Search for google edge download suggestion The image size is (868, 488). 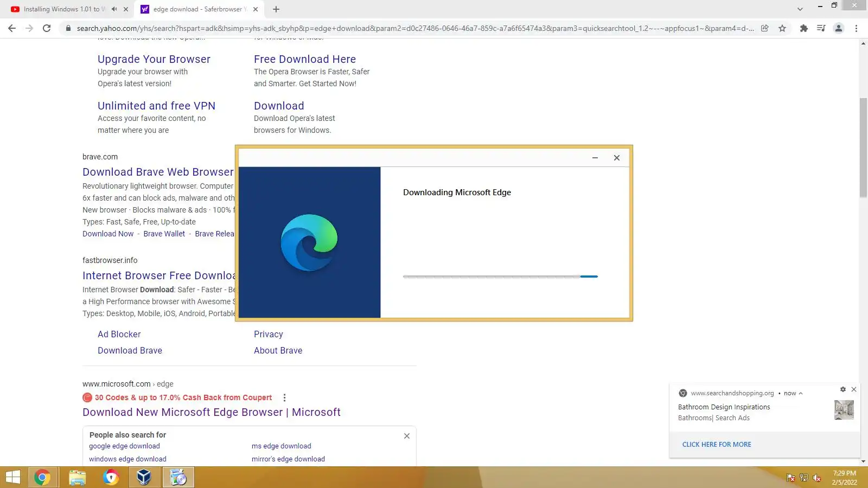[x=124, y=446]
